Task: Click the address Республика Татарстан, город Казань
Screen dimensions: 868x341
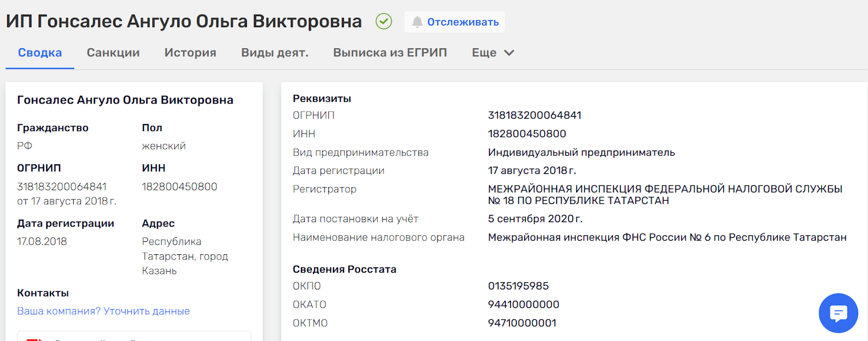Action: [x=184, y=256]
